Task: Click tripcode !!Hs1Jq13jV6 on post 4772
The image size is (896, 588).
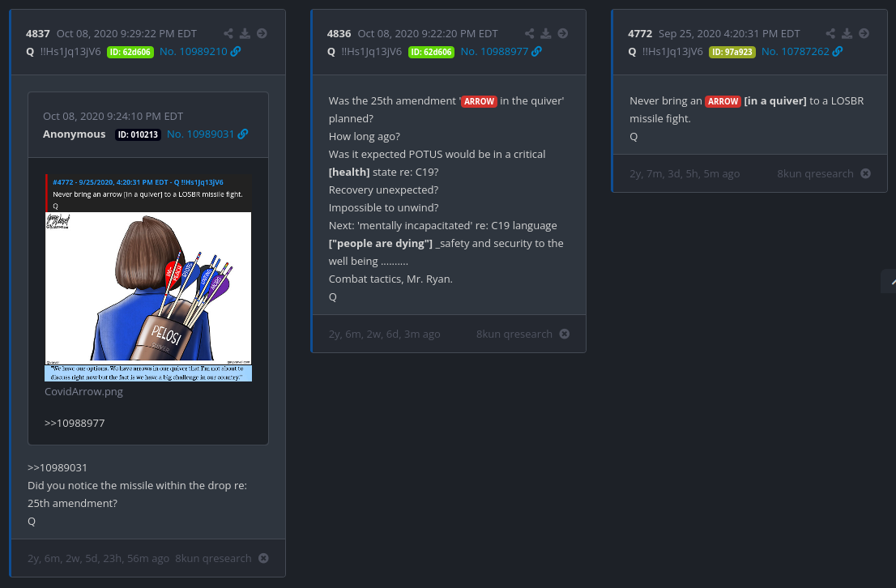Action: click(672, 51)
